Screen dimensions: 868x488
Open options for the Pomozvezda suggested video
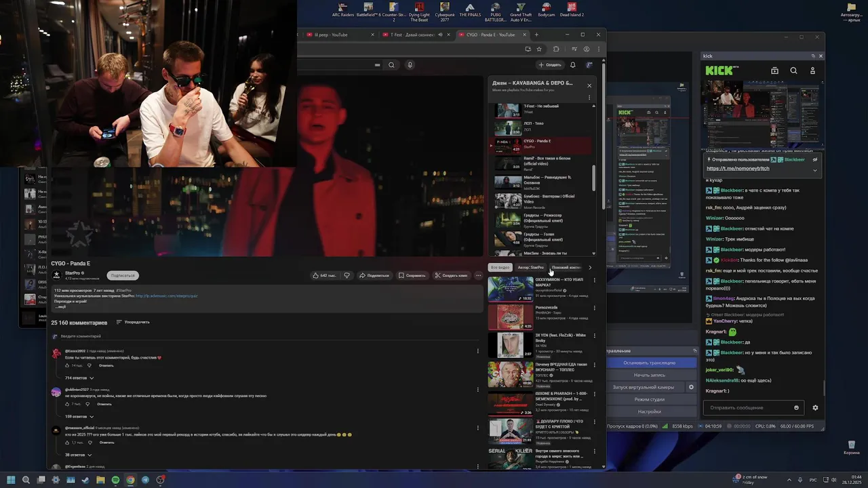coord(595,308)
